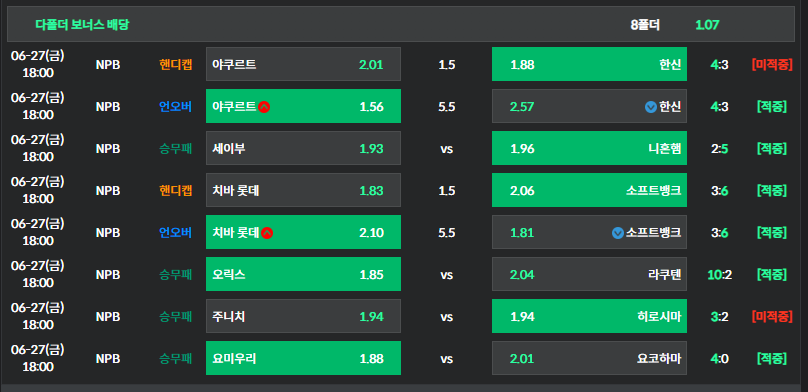Click blue down-arrow icon beside 한신
This screenshot has height=392, width=808.
651,107
